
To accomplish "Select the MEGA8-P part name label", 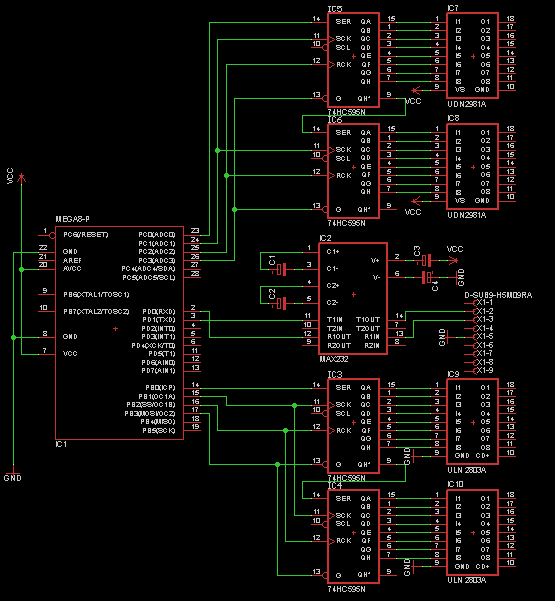I will 72,219.
